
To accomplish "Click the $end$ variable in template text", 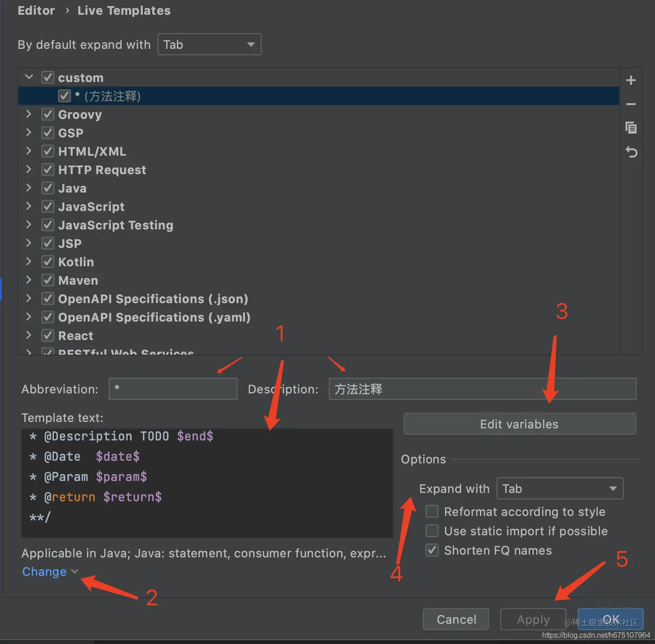I will tap(195, 436).
